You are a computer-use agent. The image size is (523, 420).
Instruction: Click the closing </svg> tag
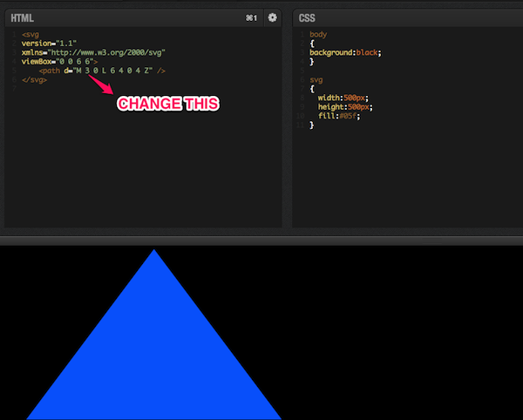(34, 80)
